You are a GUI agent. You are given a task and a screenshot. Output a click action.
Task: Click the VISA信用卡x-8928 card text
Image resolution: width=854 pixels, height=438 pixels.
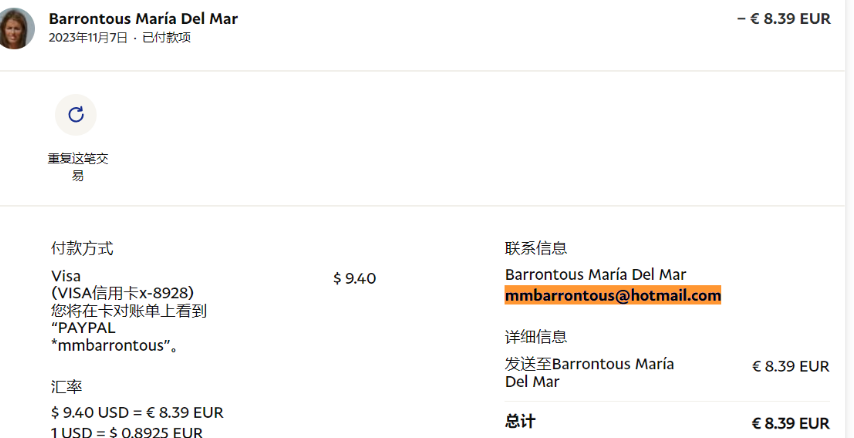[123, 293]
